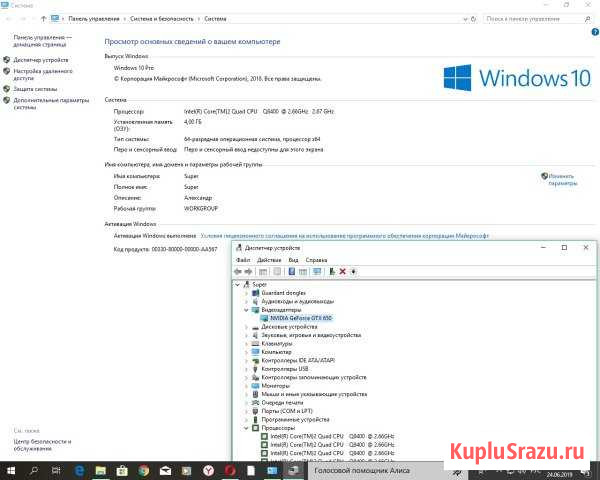Click the scan for hardware changes monitor icon
Screen dimensions: 600x480
coord(317,271)
